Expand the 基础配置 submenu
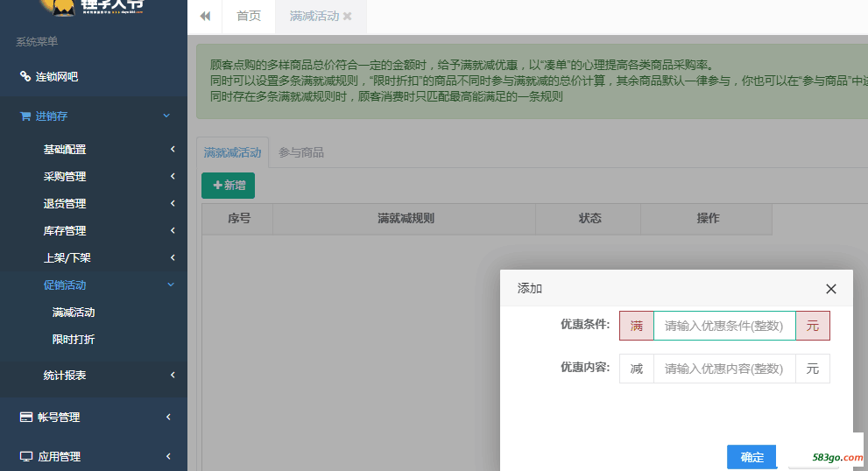This screenshot has width=868, height=471. coord(173,150)
